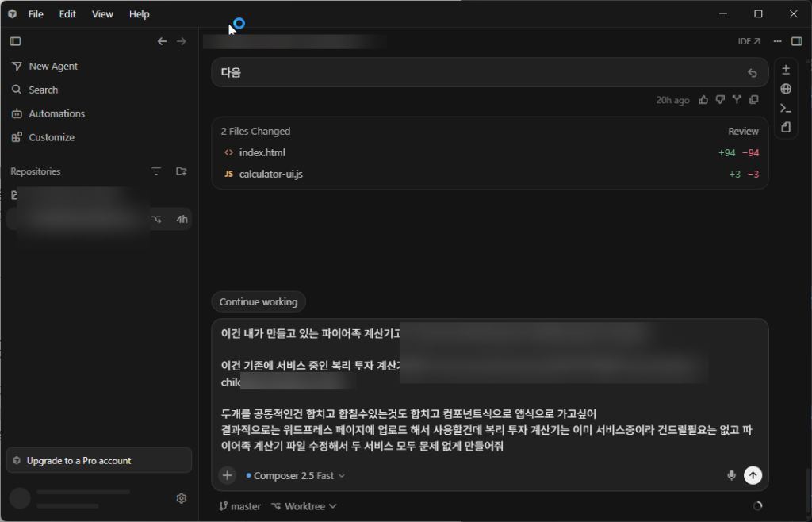The image size is (812, 522).
Task: Click the Continue working button
Action: (259, 302)
